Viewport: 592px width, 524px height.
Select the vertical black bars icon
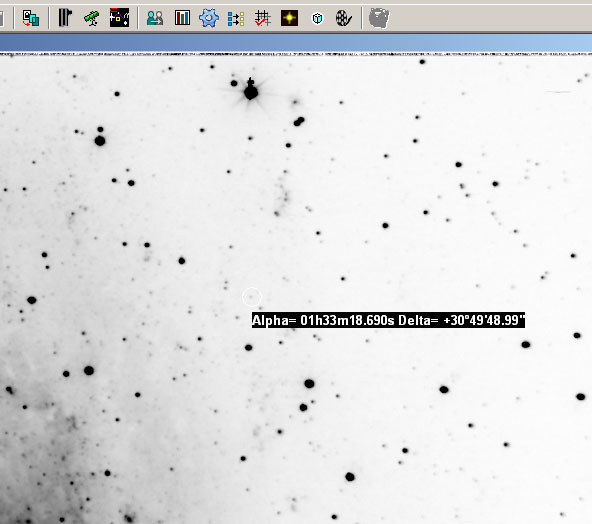click(65, 18)
